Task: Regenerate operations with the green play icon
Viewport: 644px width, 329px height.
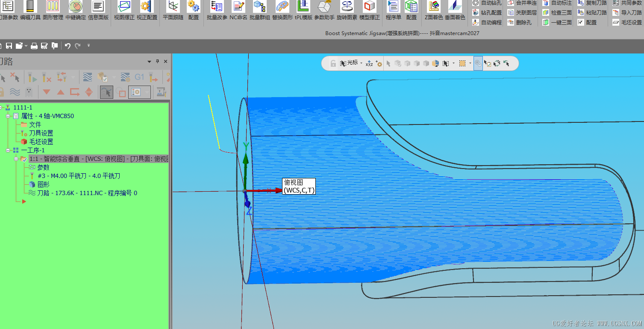Action: [32, 78]
